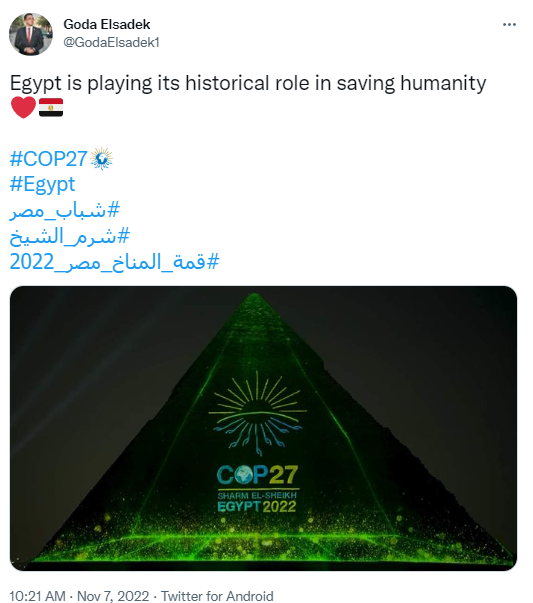Open the #COP27 hashtag

tap(49, 158)
